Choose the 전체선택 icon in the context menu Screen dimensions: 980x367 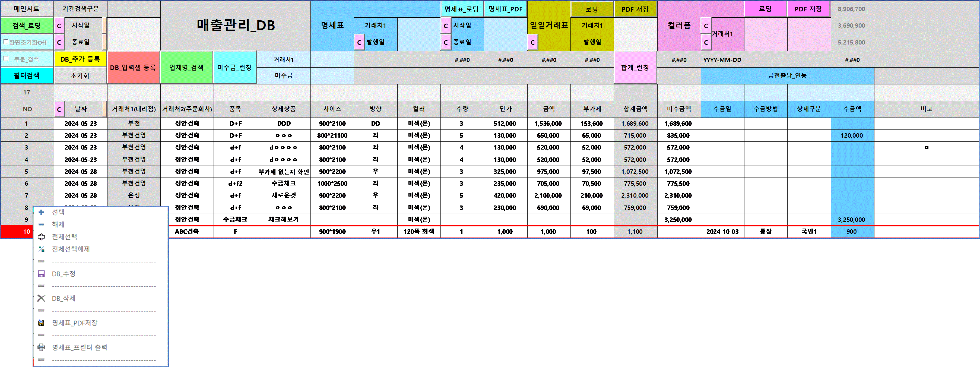pyautogui.click(x=41, y=237)
